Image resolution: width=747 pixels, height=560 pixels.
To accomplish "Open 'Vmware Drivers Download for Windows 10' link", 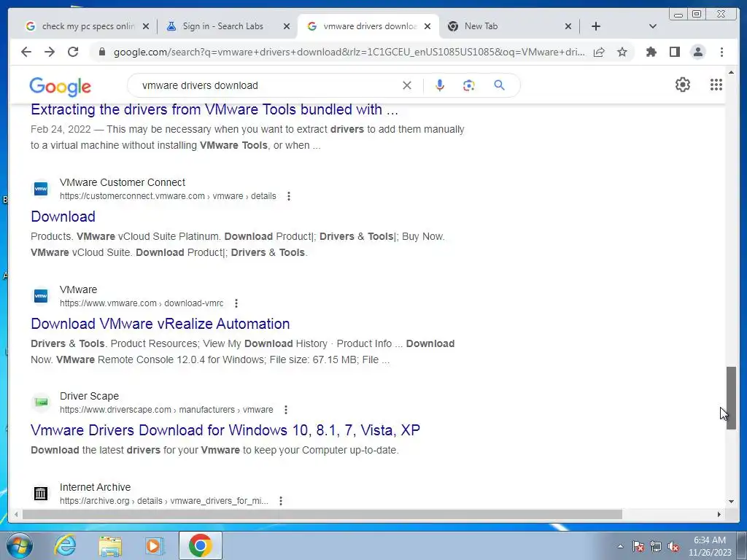I will click(x=225, y=430).
